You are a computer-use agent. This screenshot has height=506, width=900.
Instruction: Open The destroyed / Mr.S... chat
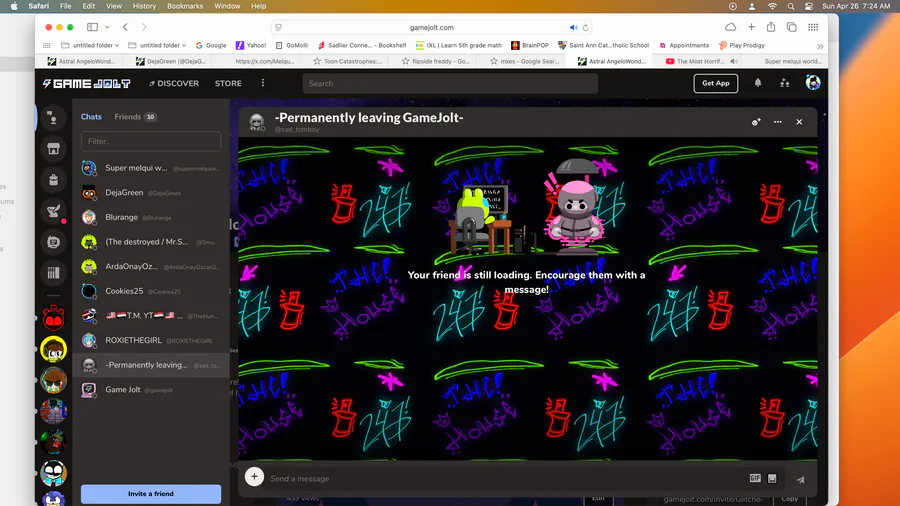point(151,242)
